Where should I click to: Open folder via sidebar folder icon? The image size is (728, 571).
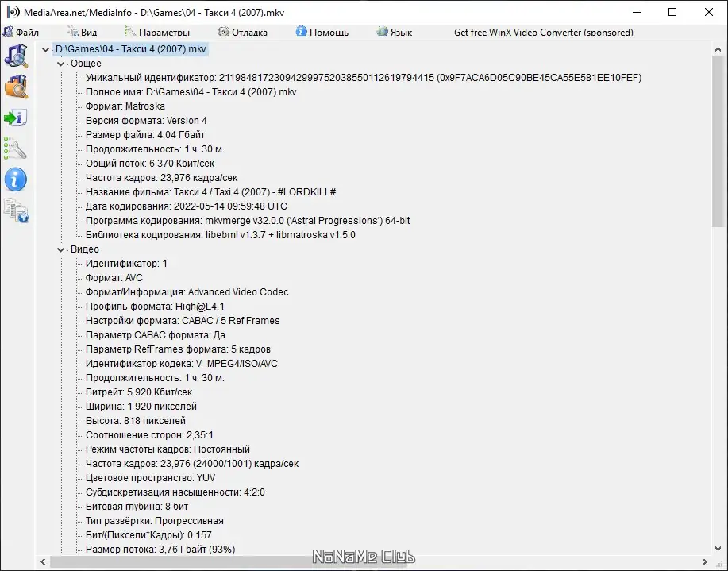click(x=16, y=87)
